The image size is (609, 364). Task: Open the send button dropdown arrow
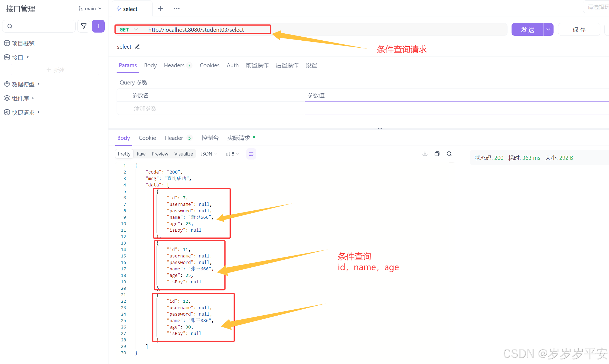point(548,29)
